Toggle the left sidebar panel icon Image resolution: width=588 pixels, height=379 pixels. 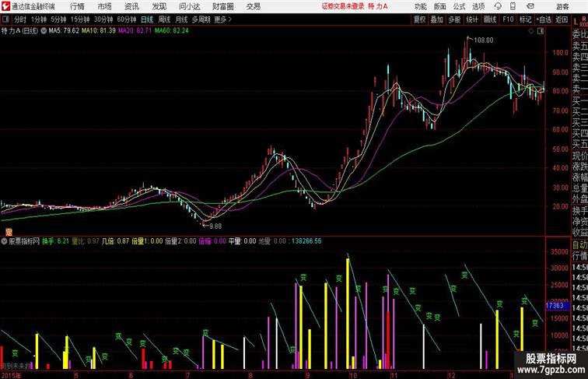(5, 19)
